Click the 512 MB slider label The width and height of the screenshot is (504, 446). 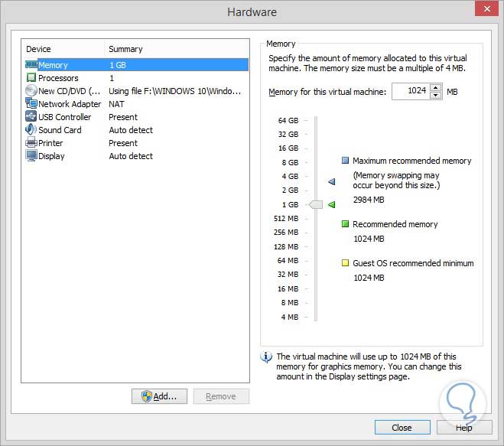(286, 218)
